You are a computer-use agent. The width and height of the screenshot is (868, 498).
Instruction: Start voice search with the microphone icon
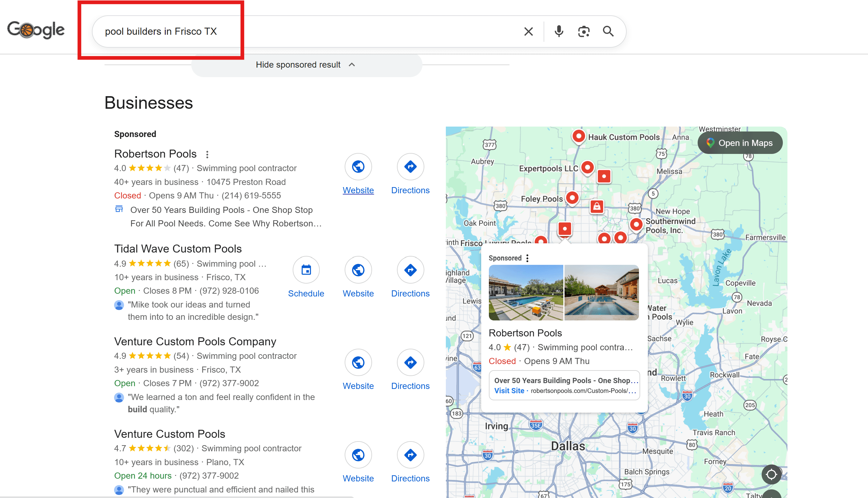tap(559, 31)
